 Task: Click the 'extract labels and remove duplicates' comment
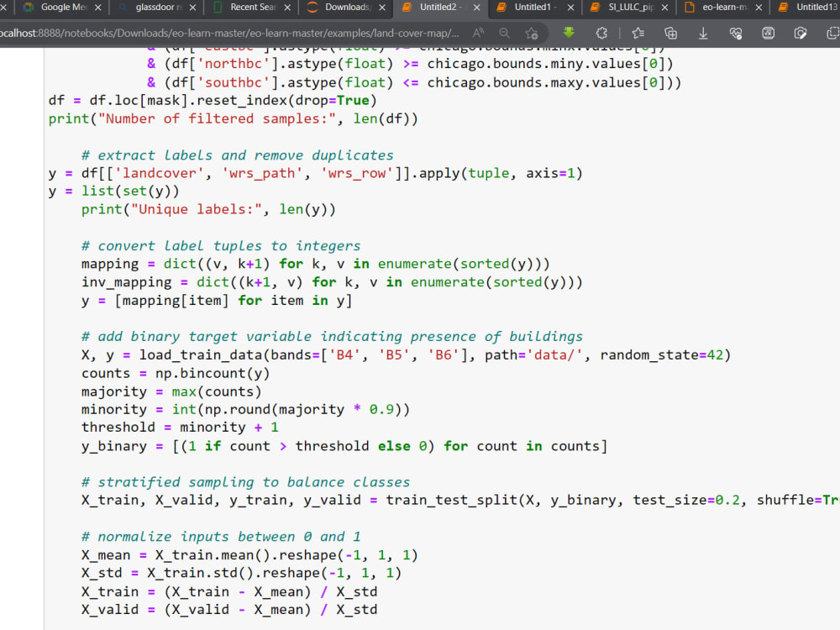(x=238, y=155)
